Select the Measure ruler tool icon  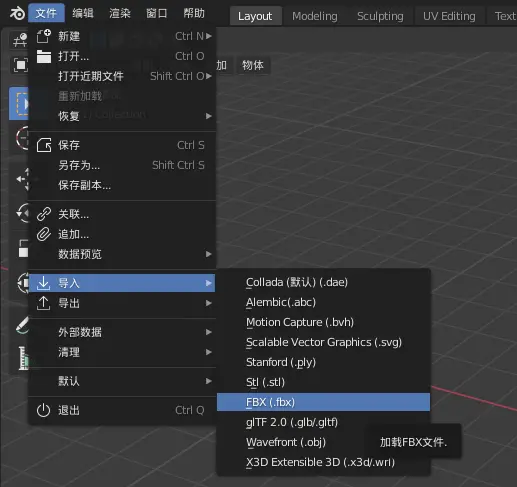coord(23,358)
